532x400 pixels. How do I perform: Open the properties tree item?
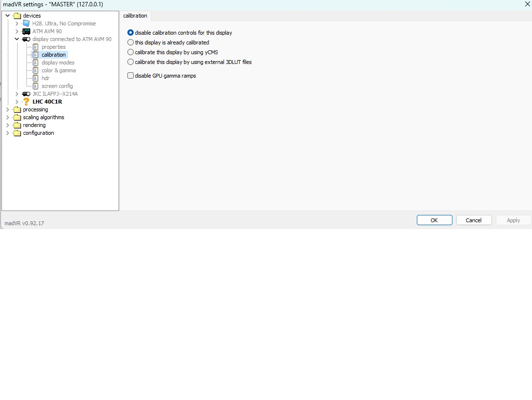pos(54,47)
